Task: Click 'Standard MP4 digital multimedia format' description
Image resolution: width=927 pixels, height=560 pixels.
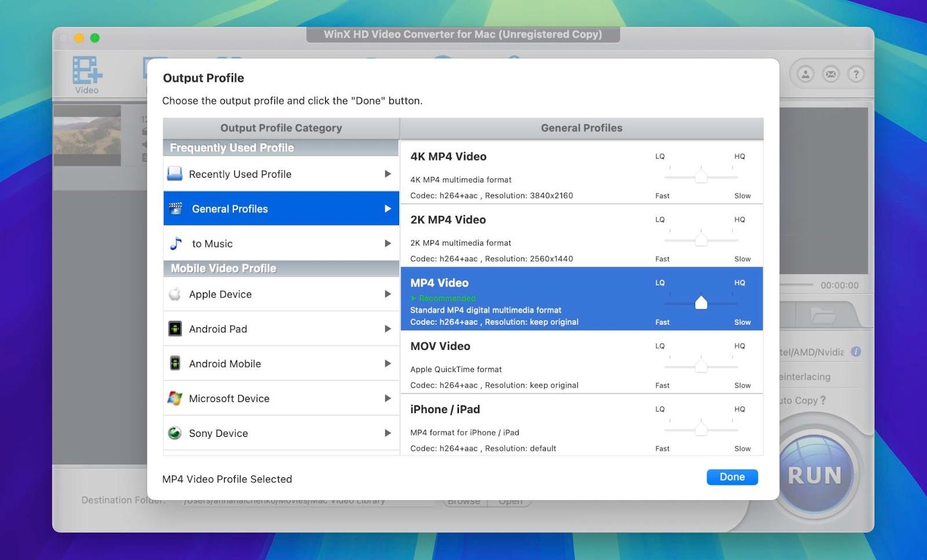Action: pos(486,310)
